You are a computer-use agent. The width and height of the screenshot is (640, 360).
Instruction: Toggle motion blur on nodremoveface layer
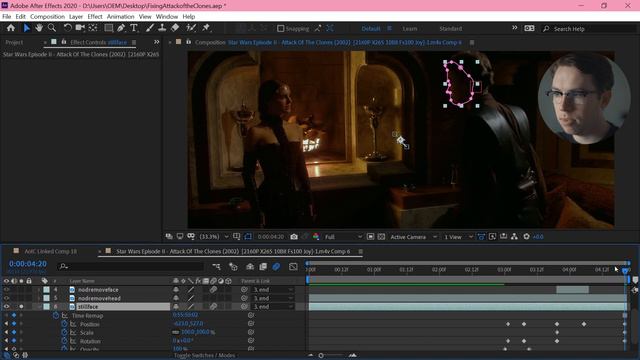pos(213,289)
